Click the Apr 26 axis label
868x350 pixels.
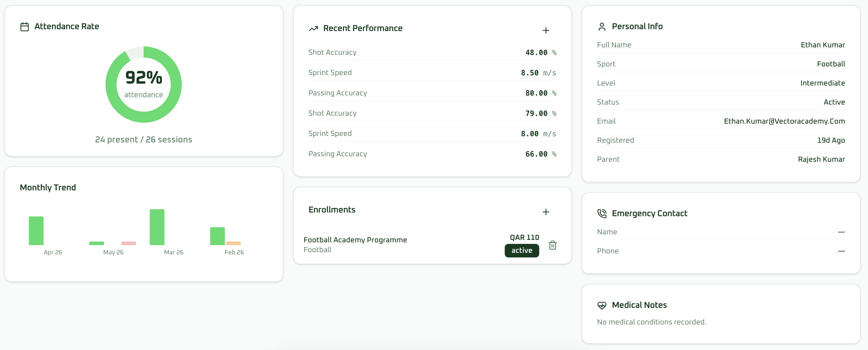(x=53, y=252)
